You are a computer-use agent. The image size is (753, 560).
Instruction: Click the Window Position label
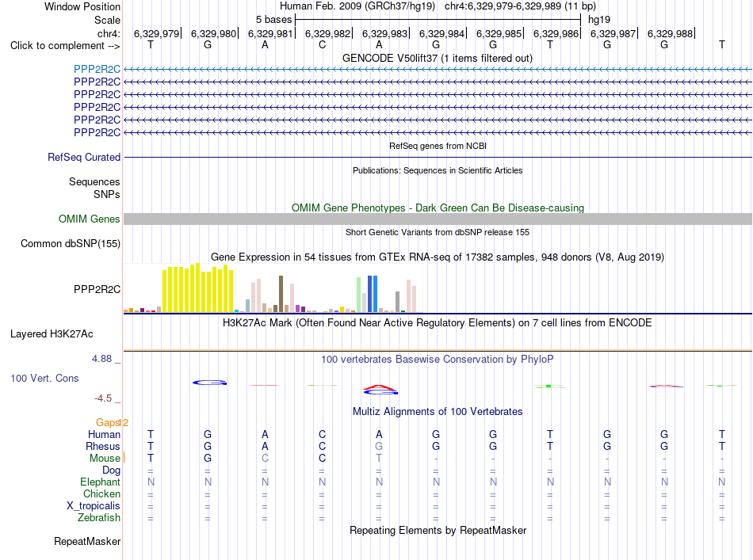click(82, 6)
